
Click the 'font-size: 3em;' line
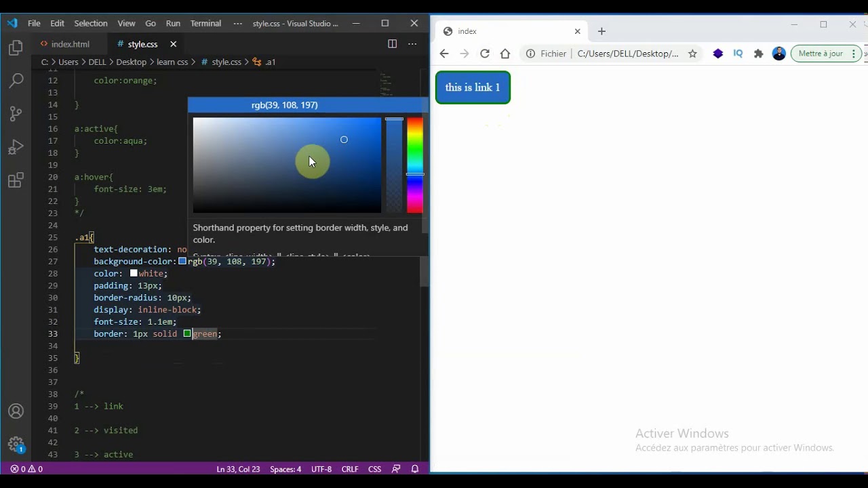(x=130, y=189)
